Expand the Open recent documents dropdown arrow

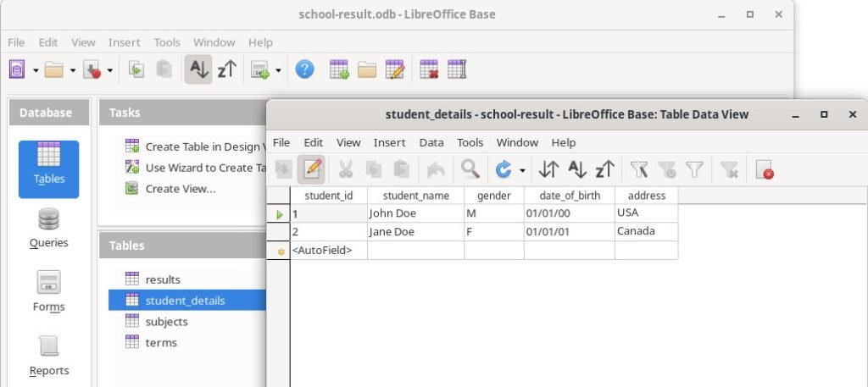pos(73,70)
